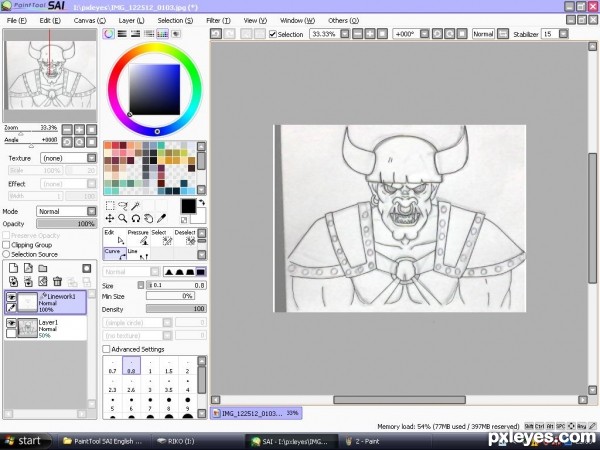Screen dimensions: 600x450
Task: Select the Eyedropper color picker tool
Action: pyautogui.click(x=161, y=218)
